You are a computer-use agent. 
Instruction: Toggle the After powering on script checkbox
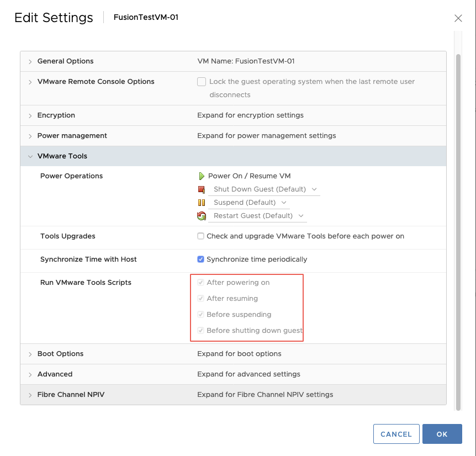(200, 283)
